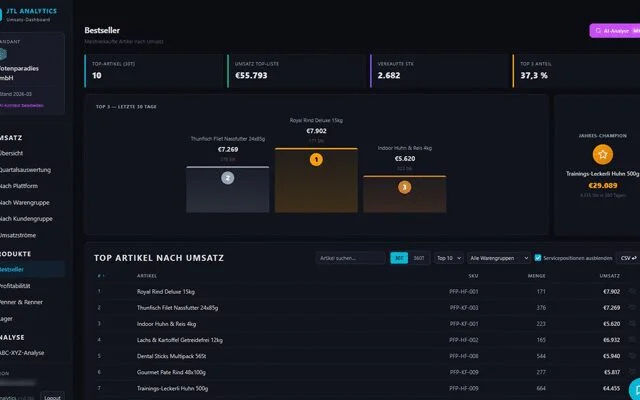Click the bronze rank 3 medal

point(404,186)
